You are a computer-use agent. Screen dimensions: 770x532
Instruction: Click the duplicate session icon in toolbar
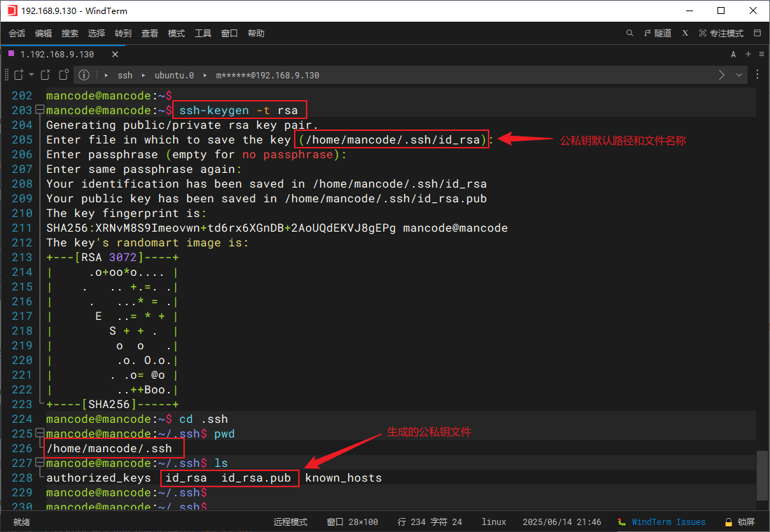coord(64,75)
